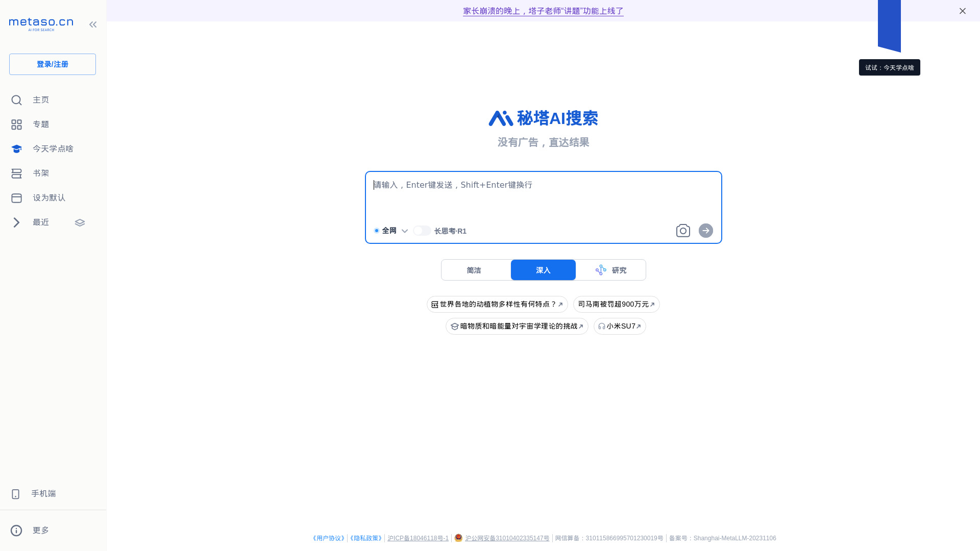The height and width of the screenshot is (551, 980).
Task: Submit the search with the arrow button
Action: [706, 231]
